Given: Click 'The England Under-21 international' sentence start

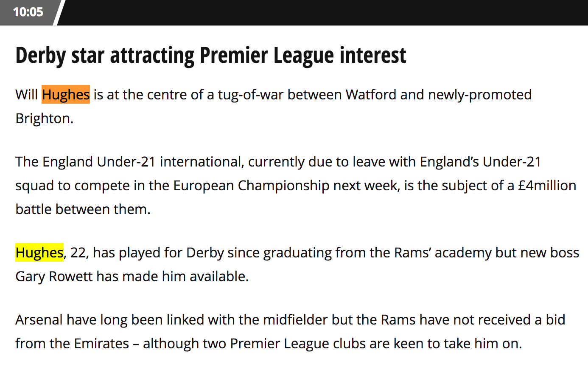Looking at the screenshot, I should pos(130,162).
